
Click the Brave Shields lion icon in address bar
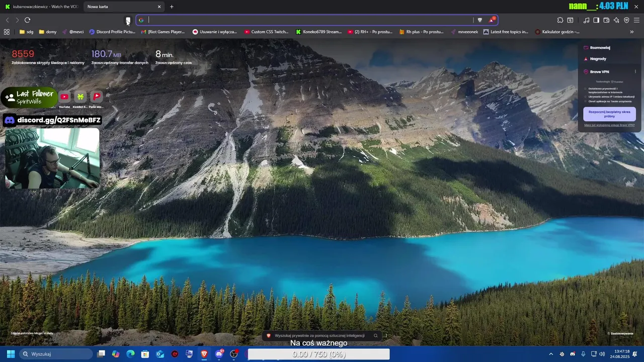coord(479,20)
